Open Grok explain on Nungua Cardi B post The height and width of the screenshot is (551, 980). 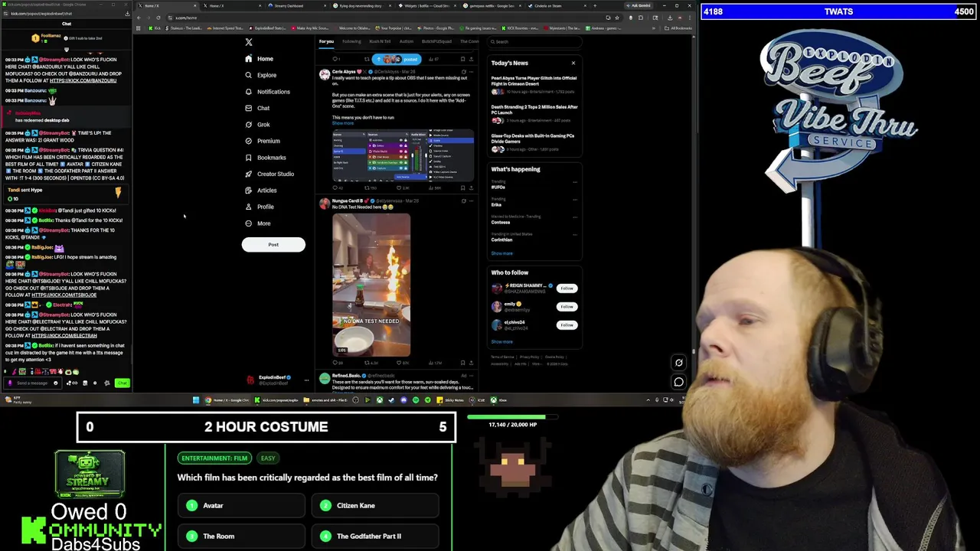[x=463, y=201]
